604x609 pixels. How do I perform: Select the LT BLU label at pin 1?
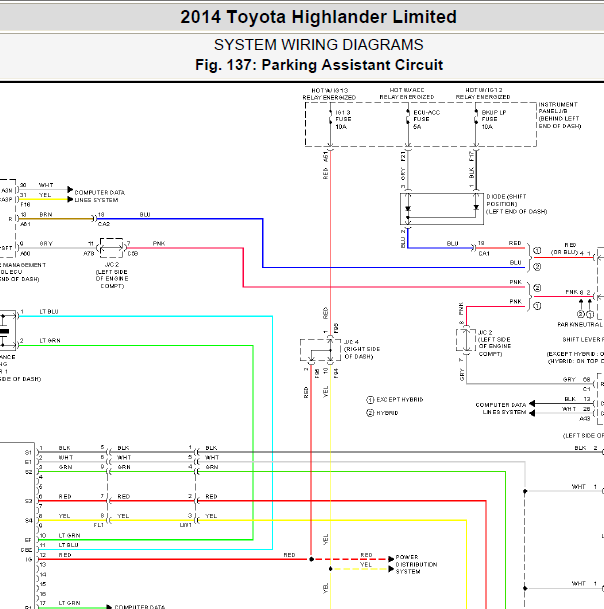click(x=49, y=311)
